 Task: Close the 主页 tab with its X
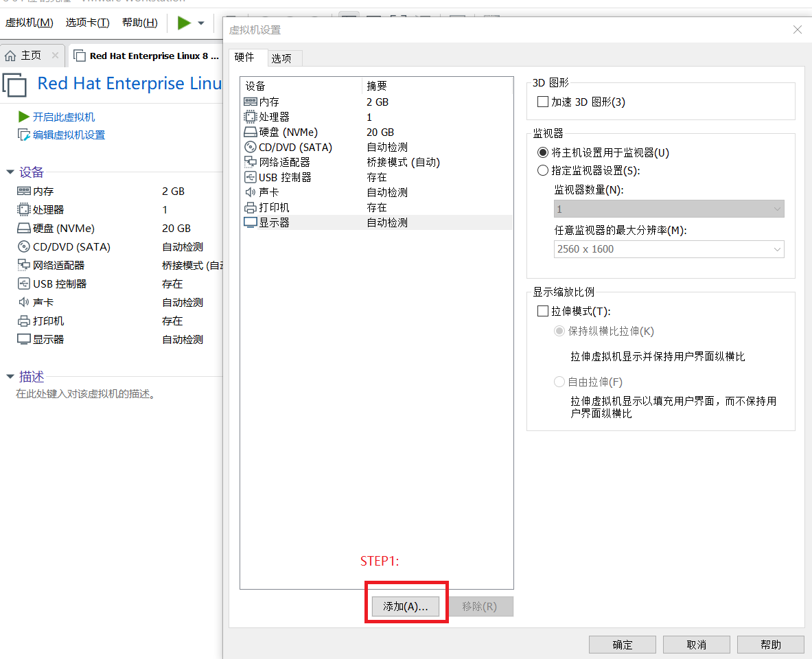tap(55, 55)
